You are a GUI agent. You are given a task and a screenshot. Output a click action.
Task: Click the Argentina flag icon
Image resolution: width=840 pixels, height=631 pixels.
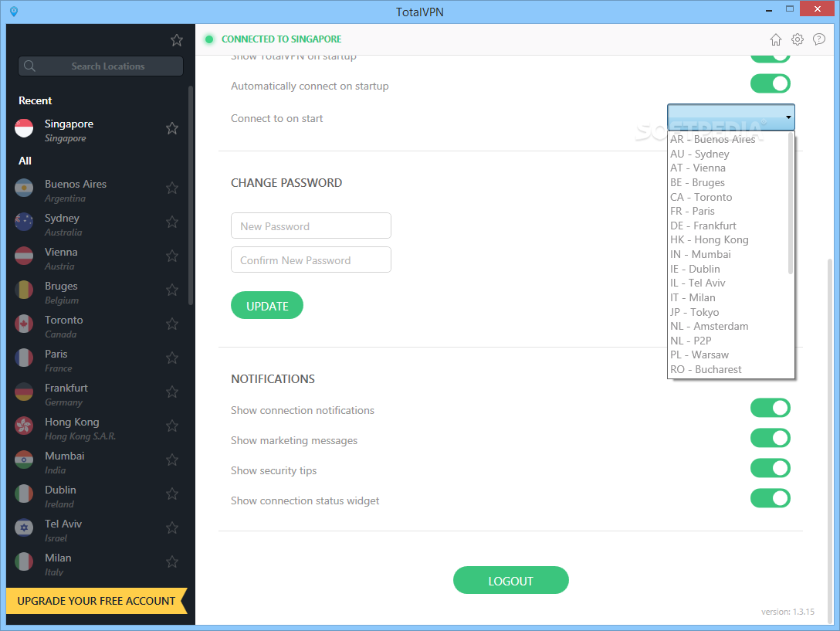coord(24,188)
